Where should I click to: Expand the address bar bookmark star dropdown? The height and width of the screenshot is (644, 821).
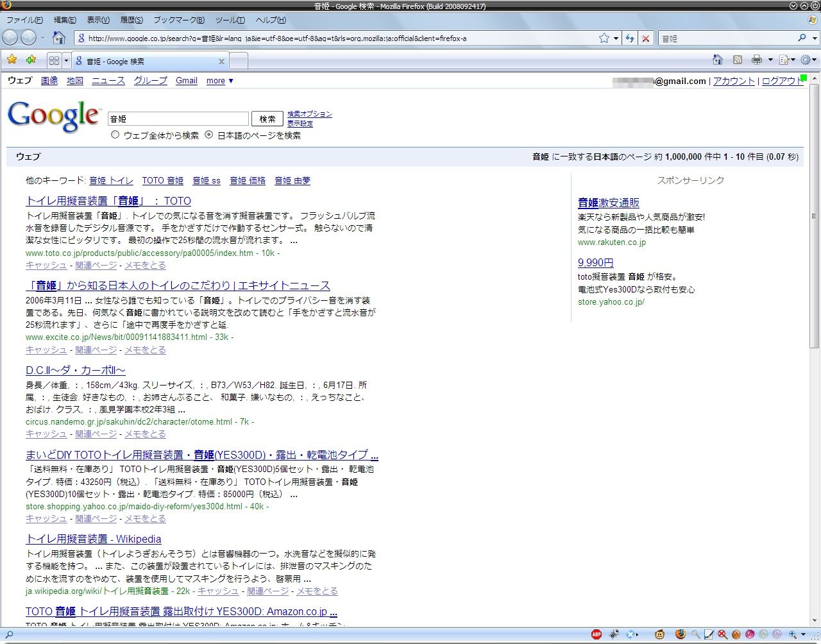point(616,38)
